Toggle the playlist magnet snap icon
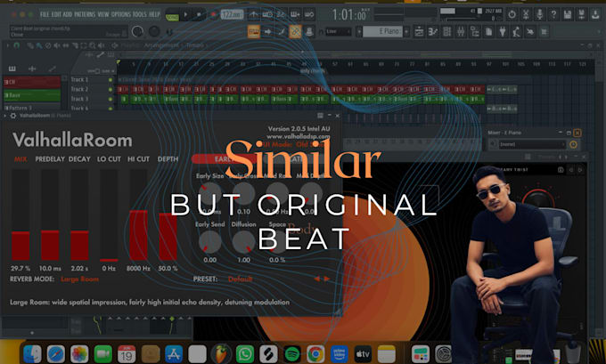Image resolution: width=606 pixels, height=364 pixels. point(16,45)
